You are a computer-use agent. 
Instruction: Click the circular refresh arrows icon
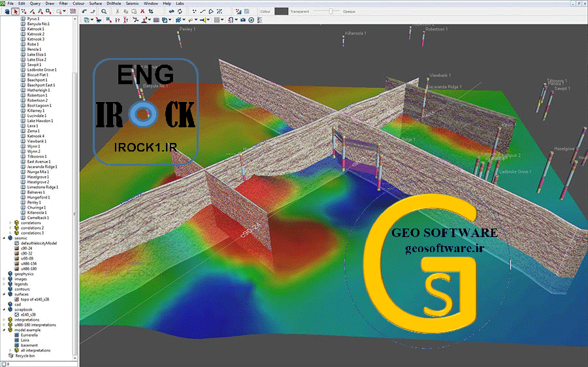click(180, 11)
